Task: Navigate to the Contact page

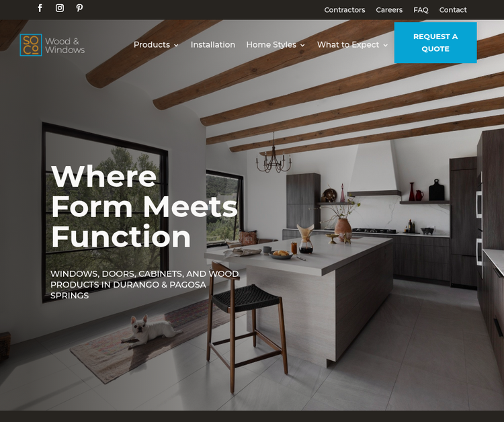Action: click(x=453, y=10)
